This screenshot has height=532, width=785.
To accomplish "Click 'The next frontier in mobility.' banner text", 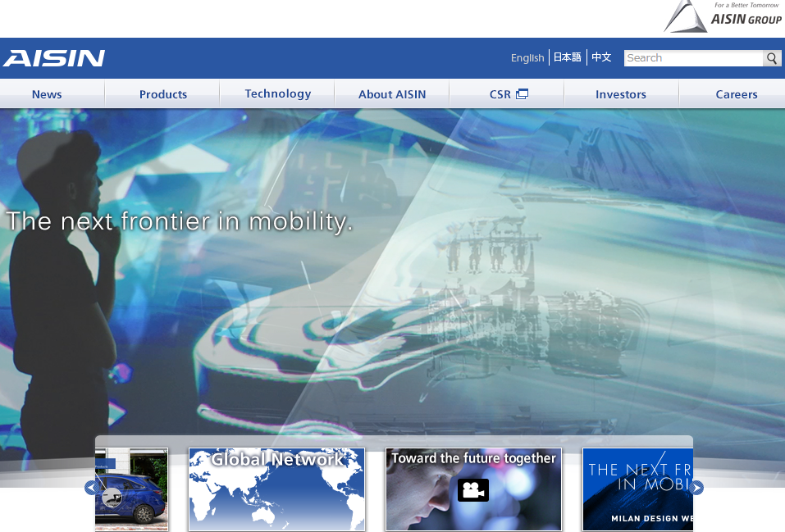I will pyautogui.click(x=179, y=221).
